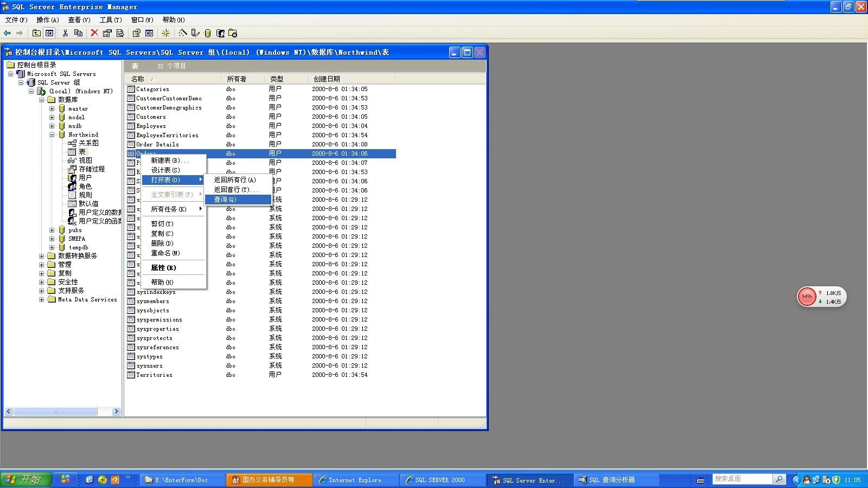Expand the master database node
This screenshot has height=488, width=868.
coord(52,108)
